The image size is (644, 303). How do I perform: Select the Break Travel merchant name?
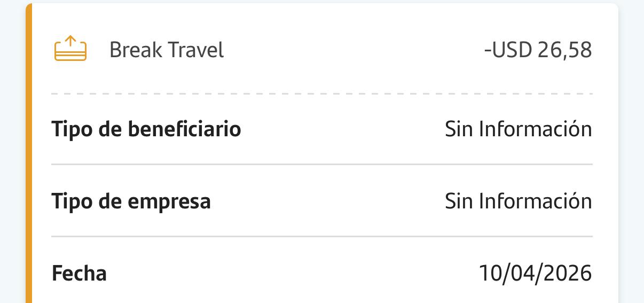click(166, 50)
